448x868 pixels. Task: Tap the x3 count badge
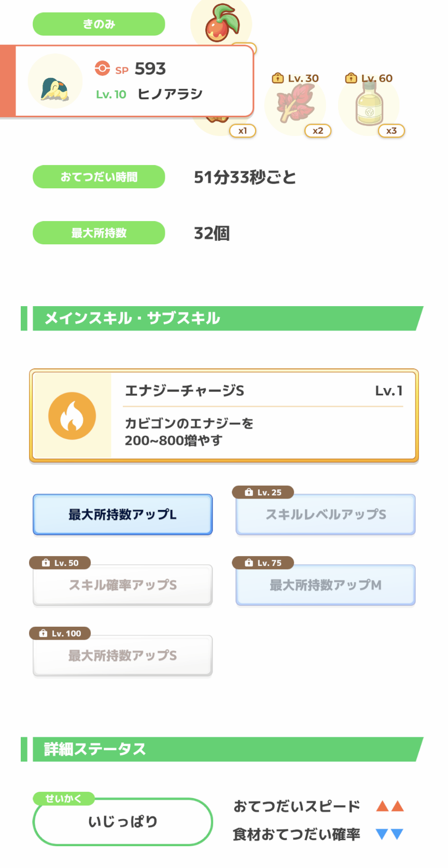coord(391,131)
